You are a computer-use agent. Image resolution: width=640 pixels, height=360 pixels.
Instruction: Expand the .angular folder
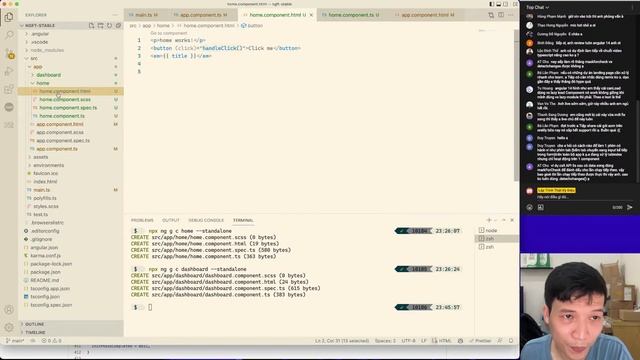[x=40, y=34]
